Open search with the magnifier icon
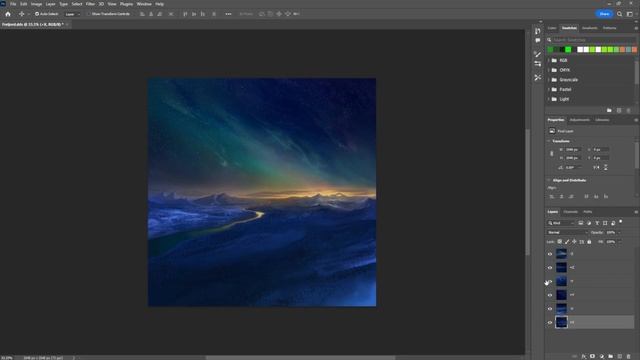The height and width of the screenshot is (360, 640). pyautogui.click(x=620, y=14)
